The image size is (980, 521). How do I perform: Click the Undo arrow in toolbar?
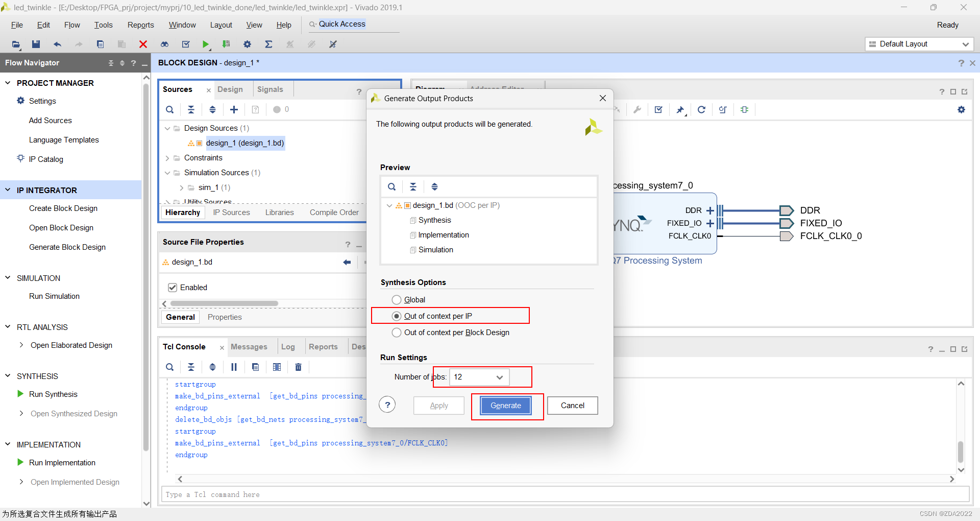57,44
